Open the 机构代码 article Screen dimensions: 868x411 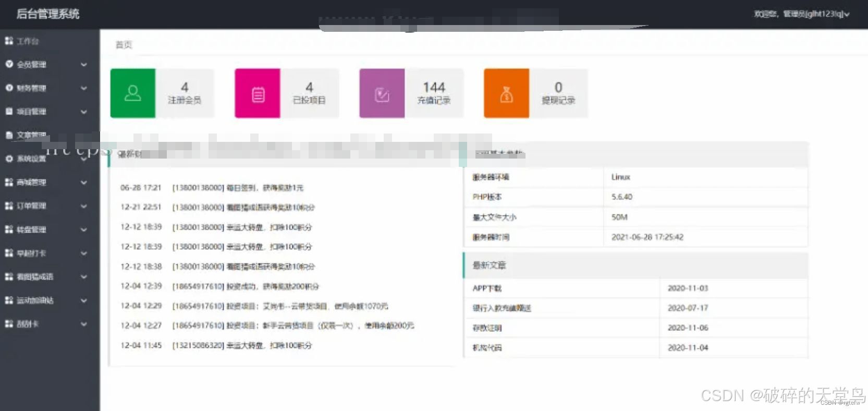(x=487, y=347)
